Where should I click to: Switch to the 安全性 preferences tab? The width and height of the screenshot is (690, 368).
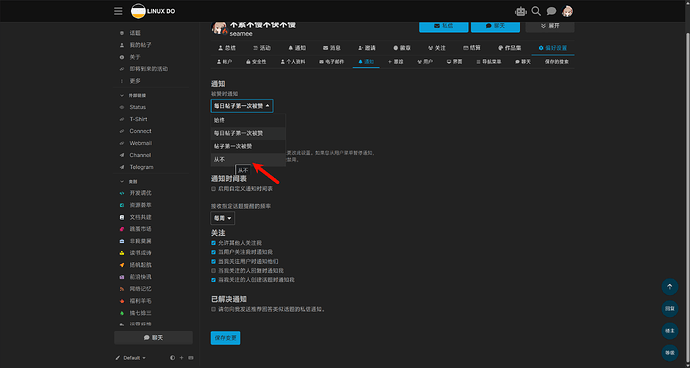coord(256,62)
